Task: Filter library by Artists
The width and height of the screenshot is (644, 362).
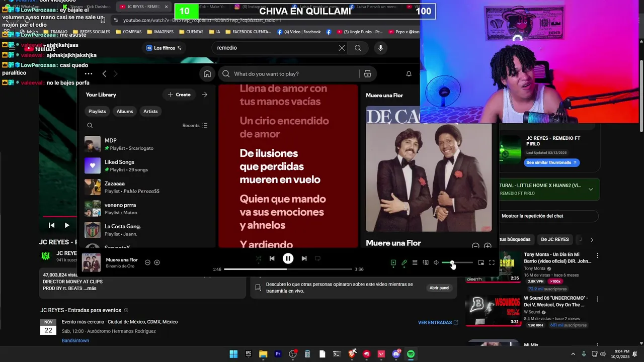Action: coord(150,111)
